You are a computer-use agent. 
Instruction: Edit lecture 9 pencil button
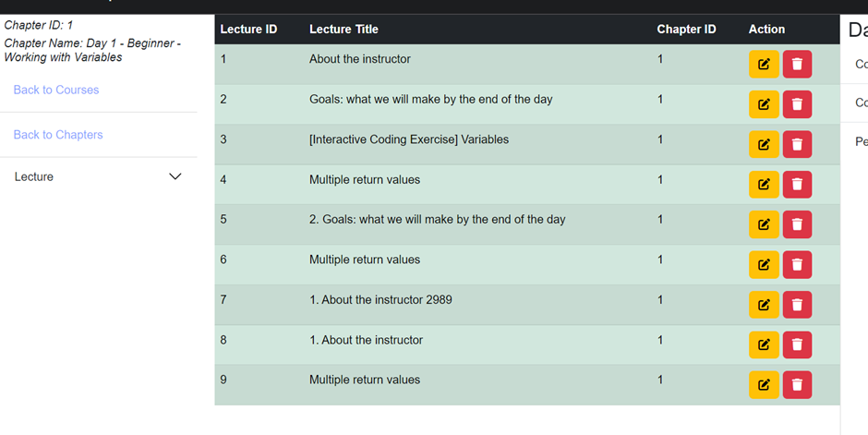(764, 385)
